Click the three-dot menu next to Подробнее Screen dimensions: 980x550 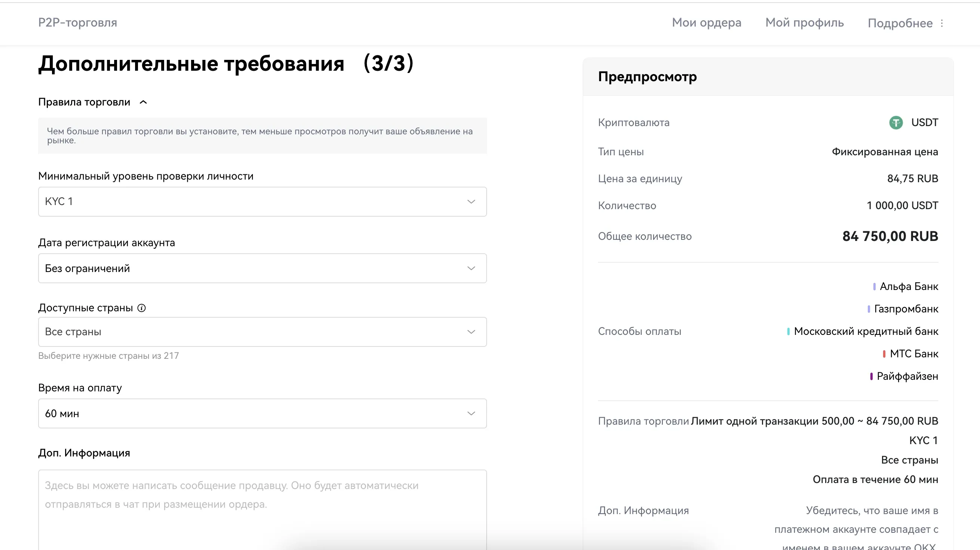942,23
